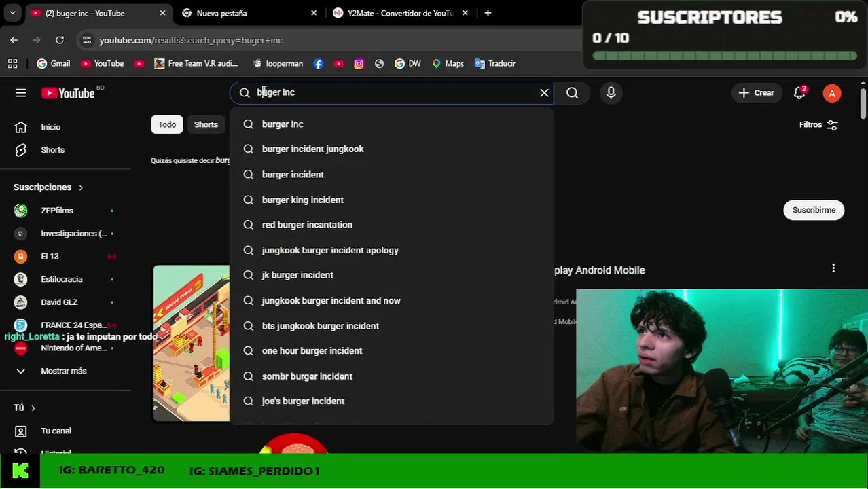Viewport: 868px width, 489px height.
Task: Open the Filtros filter icon
Action: tap(833, 125)
